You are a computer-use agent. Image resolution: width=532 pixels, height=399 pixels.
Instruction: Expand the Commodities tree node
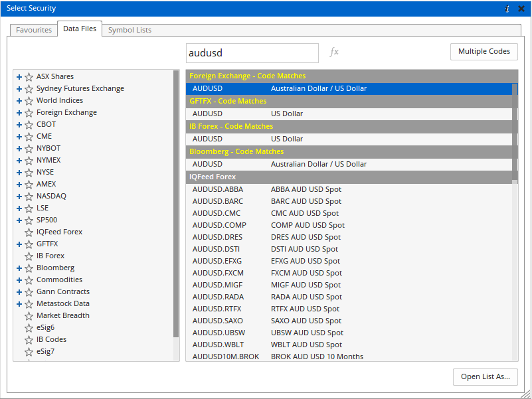point(19,280)
